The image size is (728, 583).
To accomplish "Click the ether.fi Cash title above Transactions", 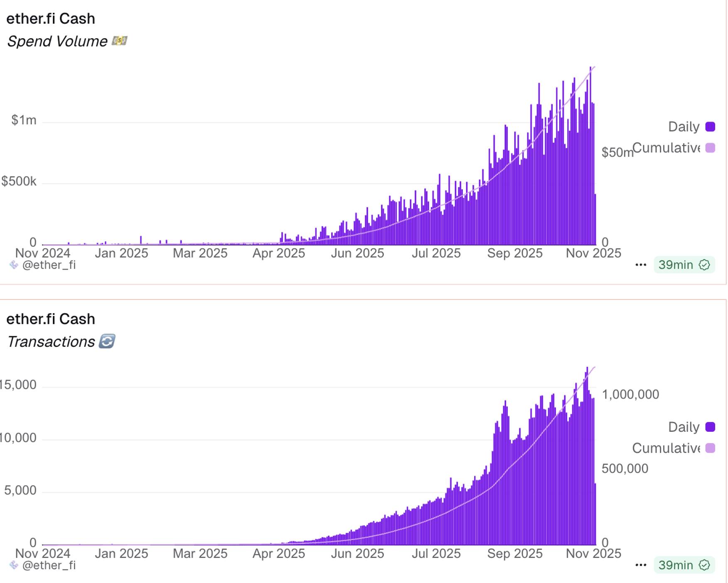I will point(51,319).
